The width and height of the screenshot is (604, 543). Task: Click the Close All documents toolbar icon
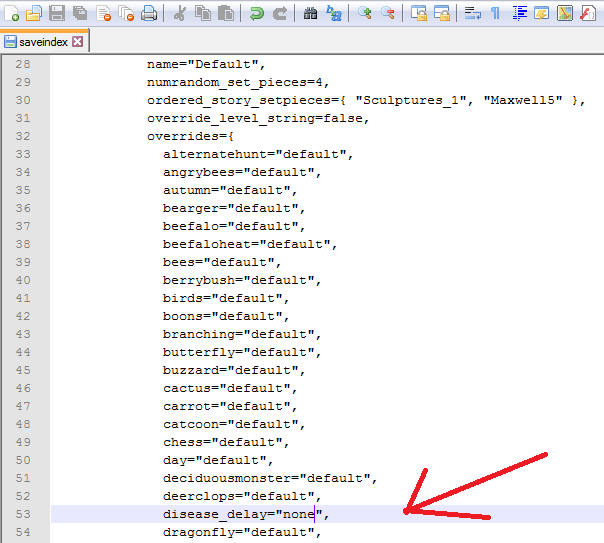tap(126, 13)
